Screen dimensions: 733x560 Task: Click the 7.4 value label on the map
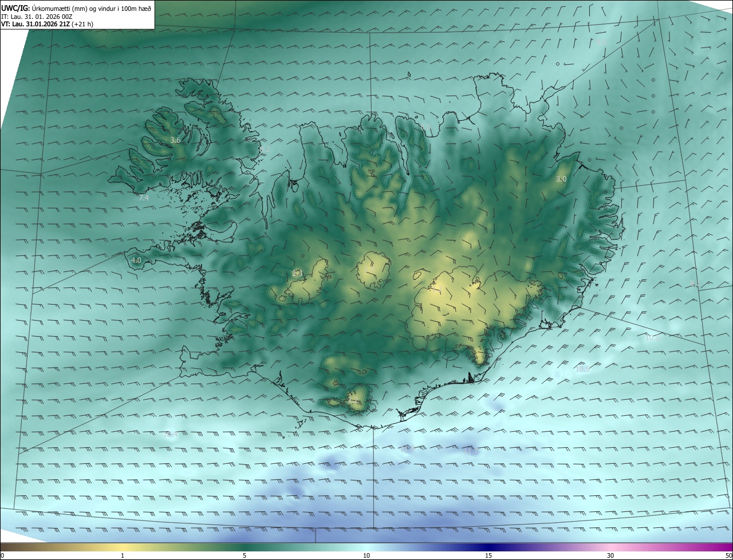tap(144, 198)
